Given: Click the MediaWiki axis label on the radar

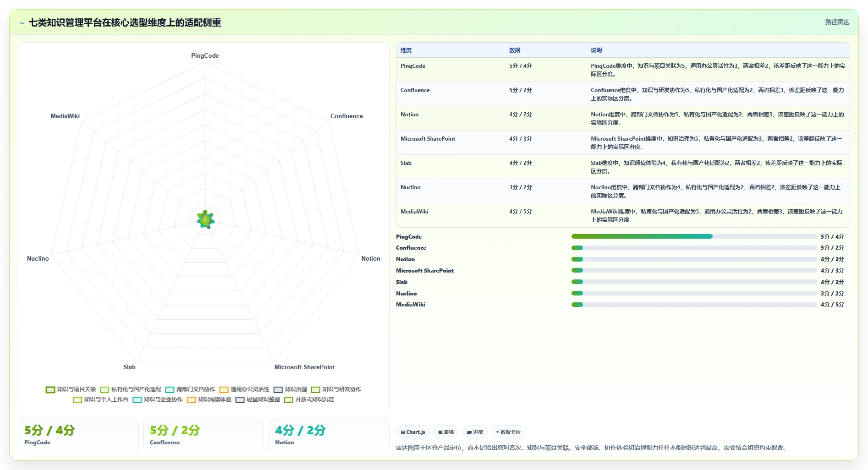Looking at the screenshot, I should pos(65,116).
